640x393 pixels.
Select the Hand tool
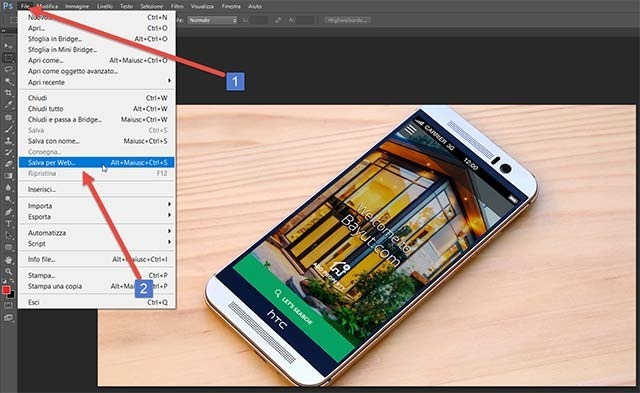tap(8, 260)
